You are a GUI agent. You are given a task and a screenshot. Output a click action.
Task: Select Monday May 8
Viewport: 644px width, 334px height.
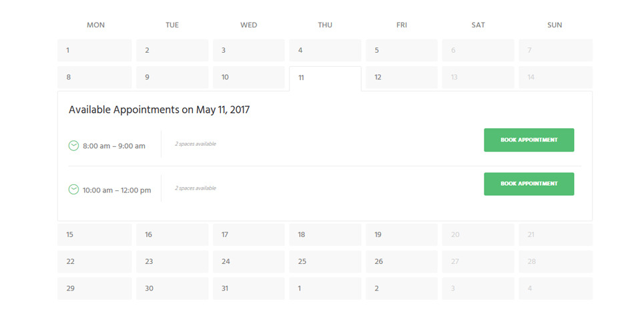pos(95,77)
